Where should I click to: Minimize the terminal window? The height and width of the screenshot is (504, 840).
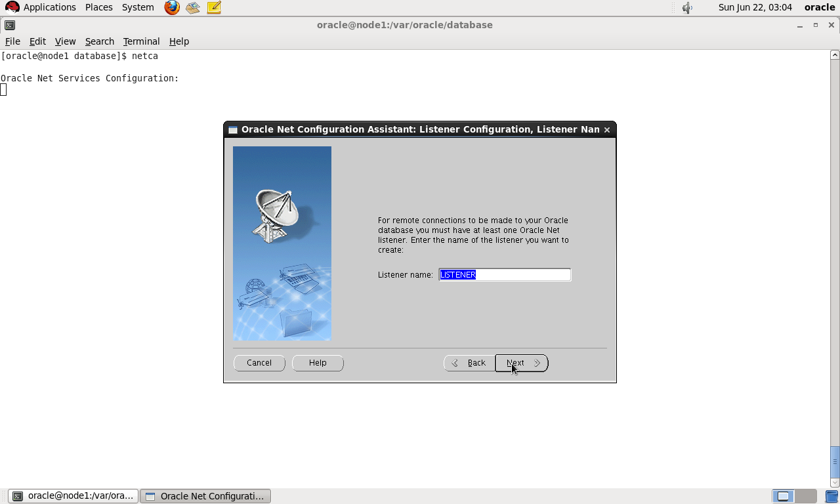coord(800,25)
